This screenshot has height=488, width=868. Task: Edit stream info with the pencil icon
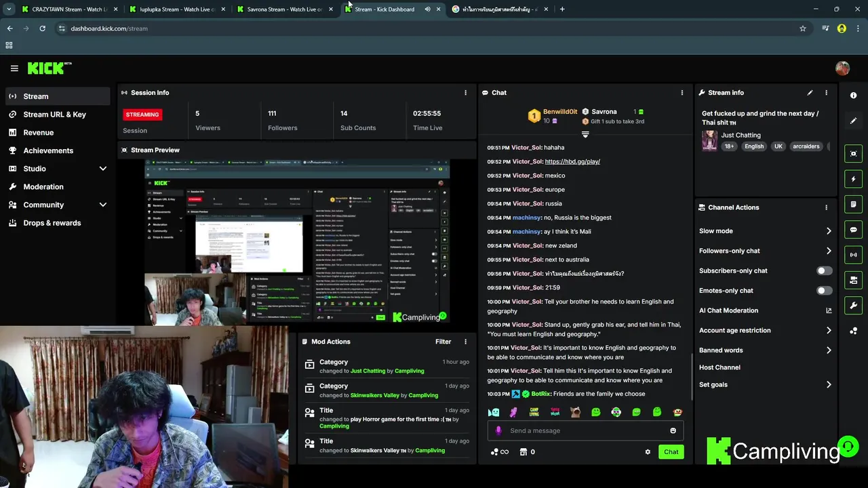[810, 93]
